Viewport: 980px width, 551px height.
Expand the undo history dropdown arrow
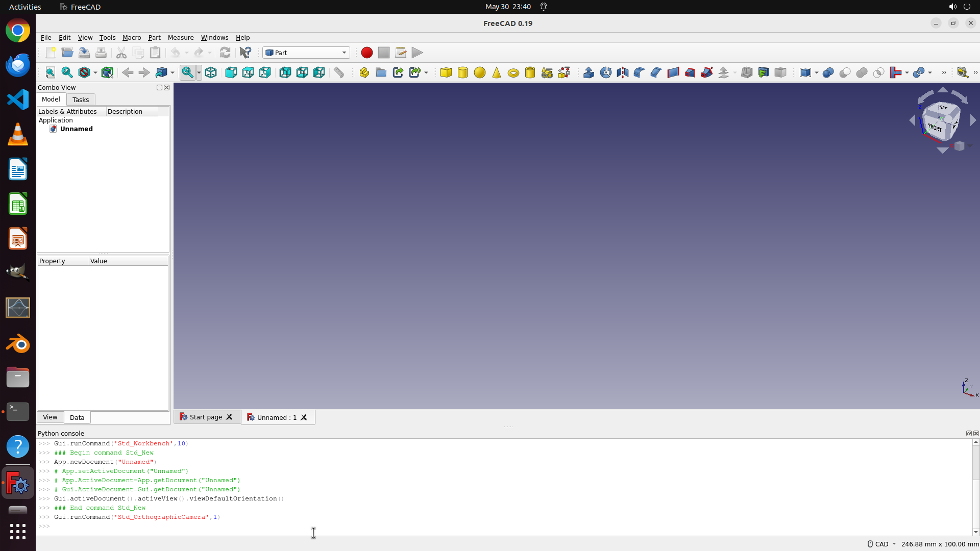point(187,53)
